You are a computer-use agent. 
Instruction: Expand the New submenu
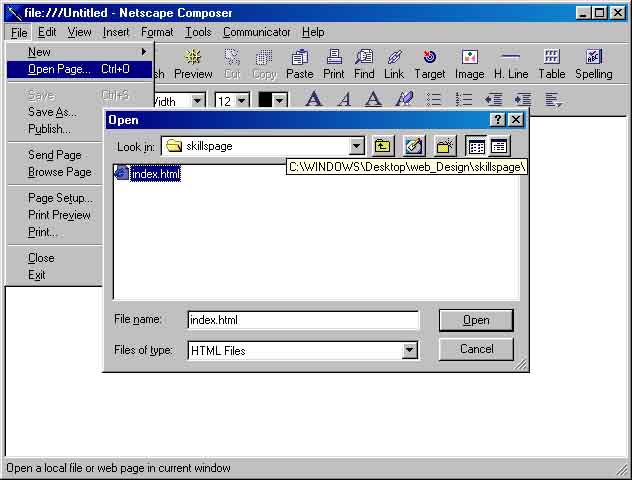tap(79, 52)
